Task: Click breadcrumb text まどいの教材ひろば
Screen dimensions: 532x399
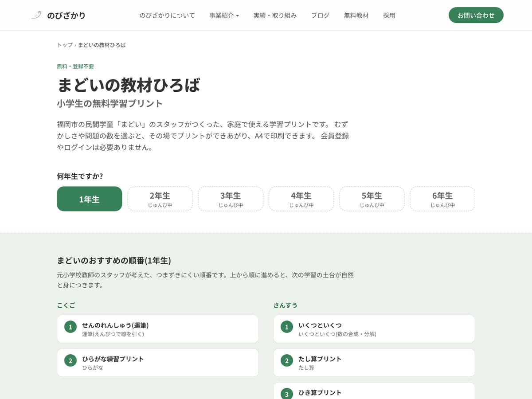Action: pos(102,45)
